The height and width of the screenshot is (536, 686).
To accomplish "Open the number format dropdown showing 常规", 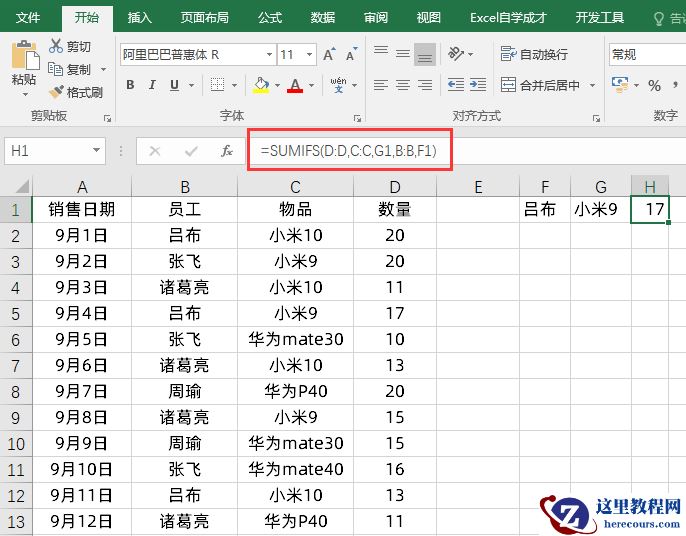I will (645, 54).
